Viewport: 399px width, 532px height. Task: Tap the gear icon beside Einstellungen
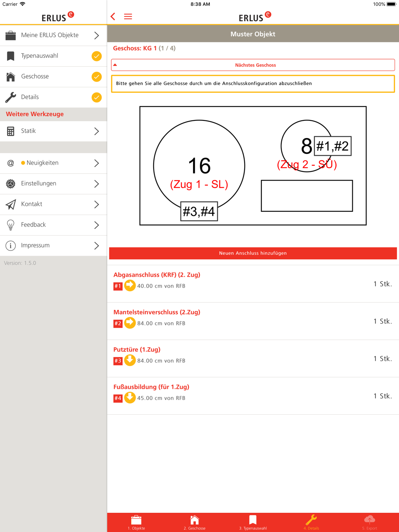(x=11, y=183)
